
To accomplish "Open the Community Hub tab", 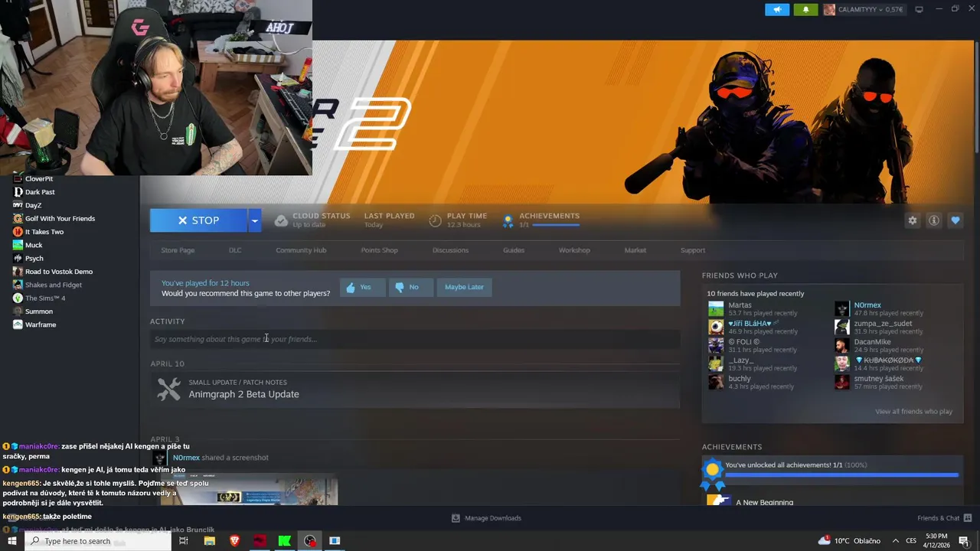I will tap(301, 250).
